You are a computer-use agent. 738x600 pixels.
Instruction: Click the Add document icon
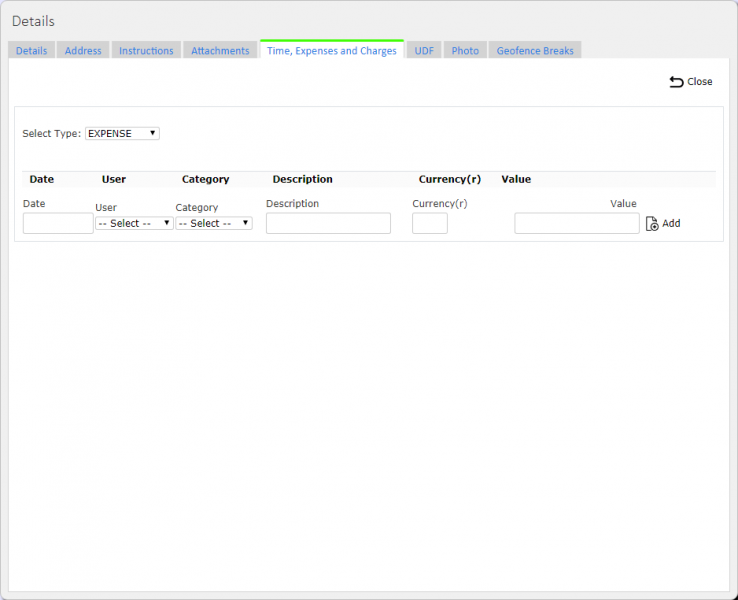[x=652, y=224]
